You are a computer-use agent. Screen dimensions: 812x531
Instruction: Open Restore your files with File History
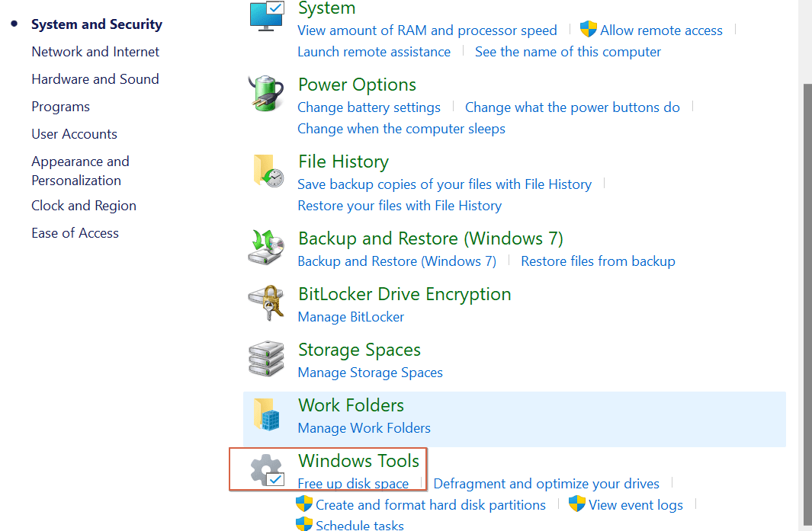pos(400,205)
